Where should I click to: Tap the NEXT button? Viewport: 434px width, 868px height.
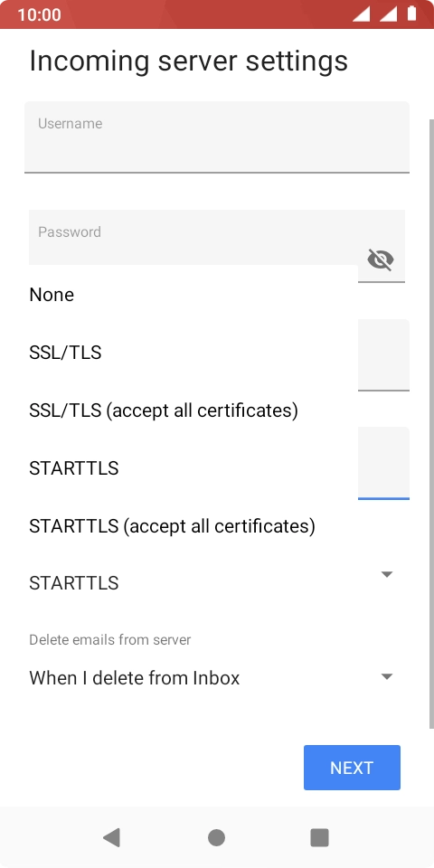point(352,768)
